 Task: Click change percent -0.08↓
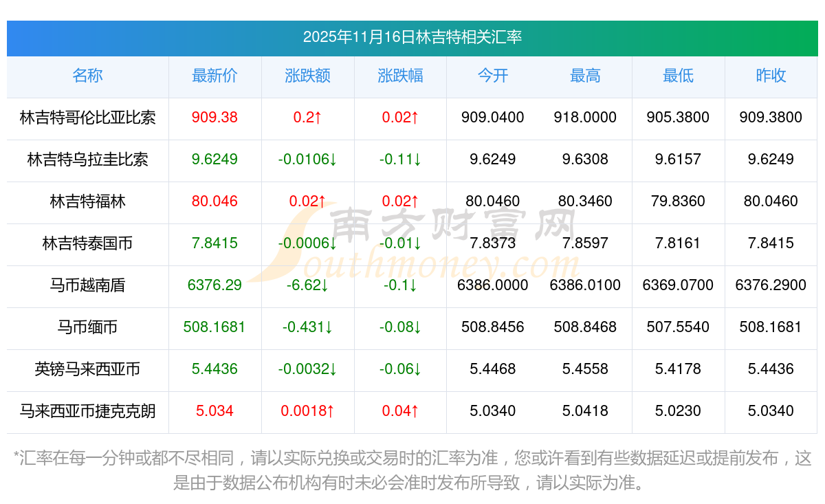click(x=400, y=327)
